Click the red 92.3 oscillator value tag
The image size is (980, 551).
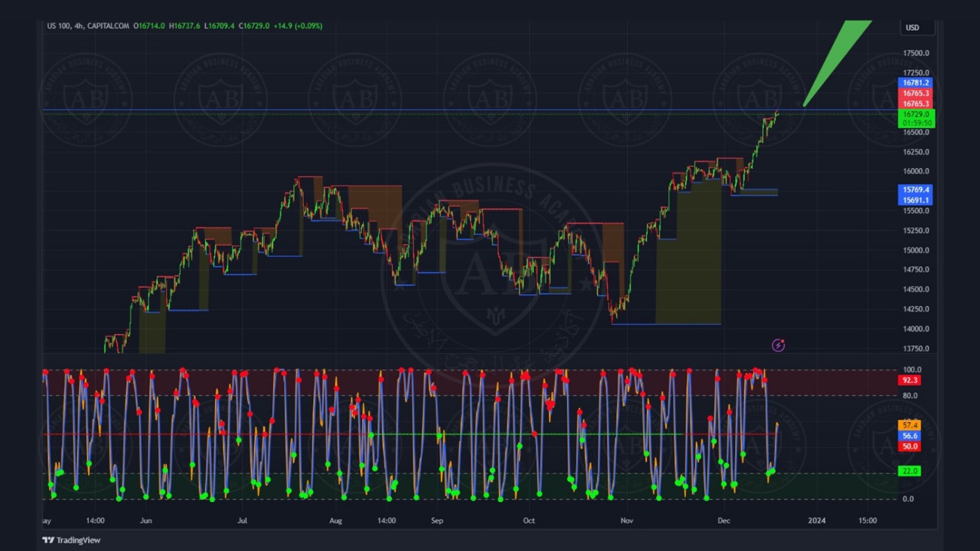click(x=909, y=380)
